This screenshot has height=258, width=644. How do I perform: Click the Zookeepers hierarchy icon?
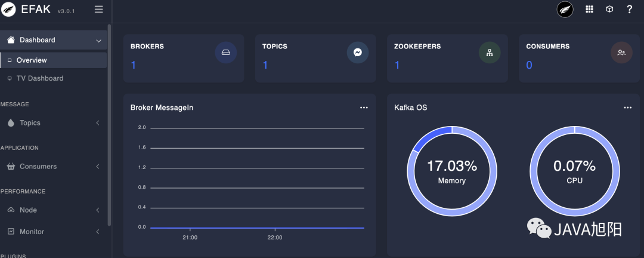[x=490, y=53]
